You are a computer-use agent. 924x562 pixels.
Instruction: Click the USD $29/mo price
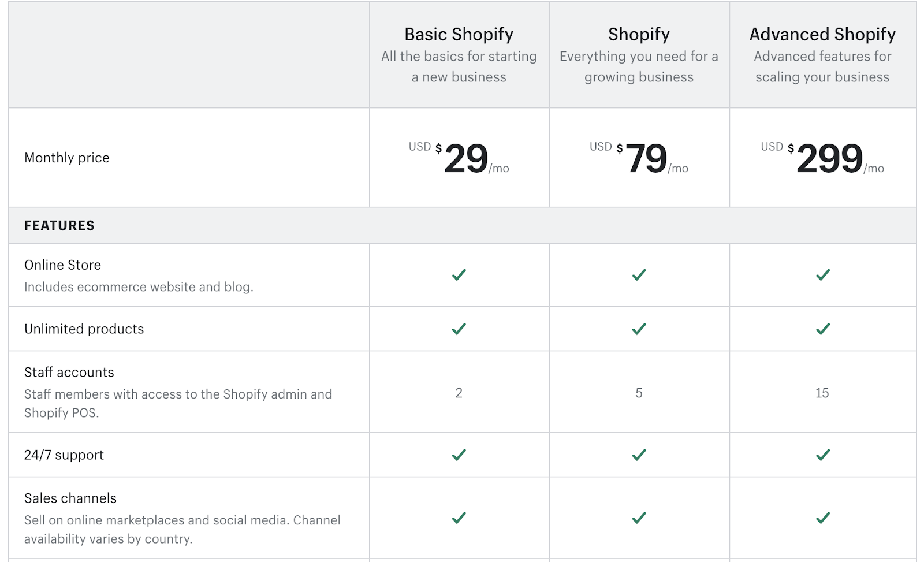click(x=459, y=158)
